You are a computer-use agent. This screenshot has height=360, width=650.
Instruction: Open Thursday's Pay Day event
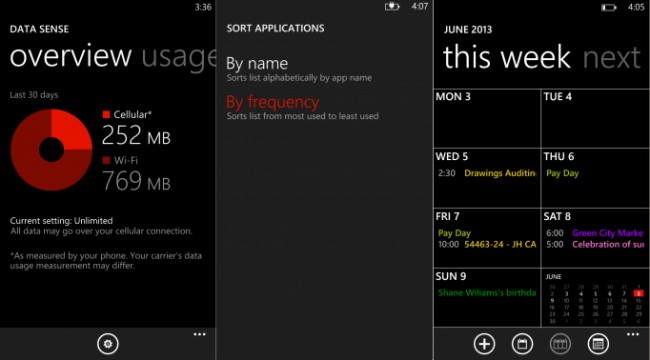(562, 173)
